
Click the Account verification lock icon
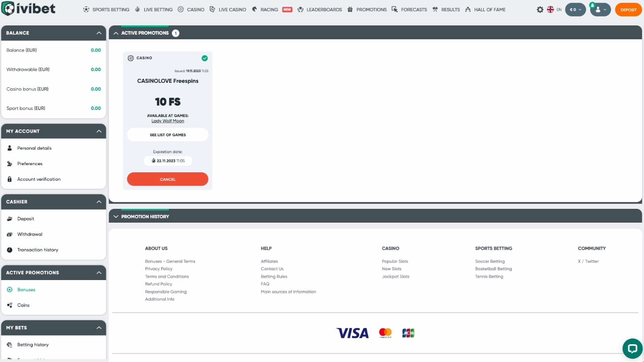pos(10,179)
